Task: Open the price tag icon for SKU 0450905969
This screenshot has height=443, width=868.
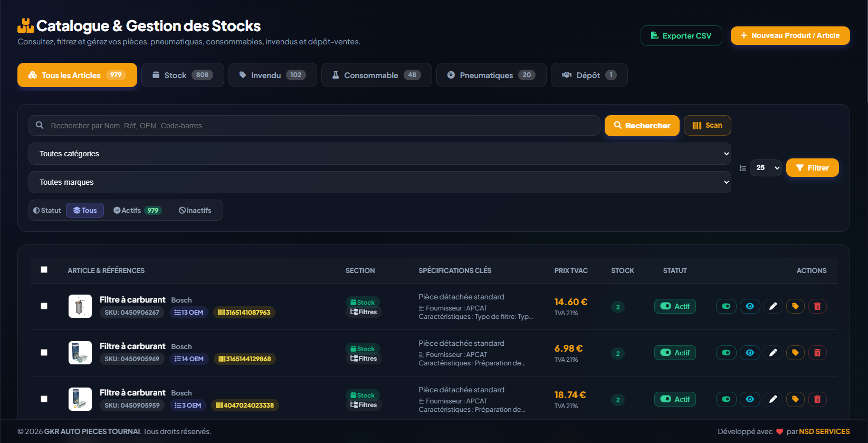Action: coord(795,353)
